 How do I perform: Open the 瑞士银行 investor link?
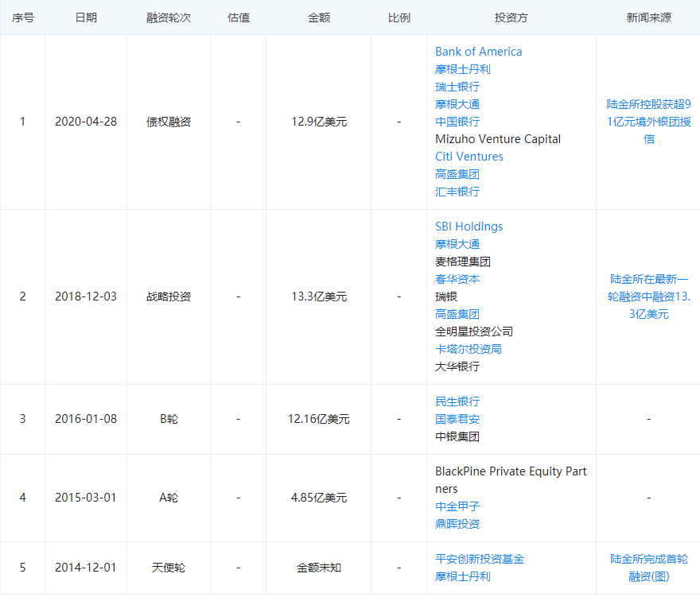(457, 87)
